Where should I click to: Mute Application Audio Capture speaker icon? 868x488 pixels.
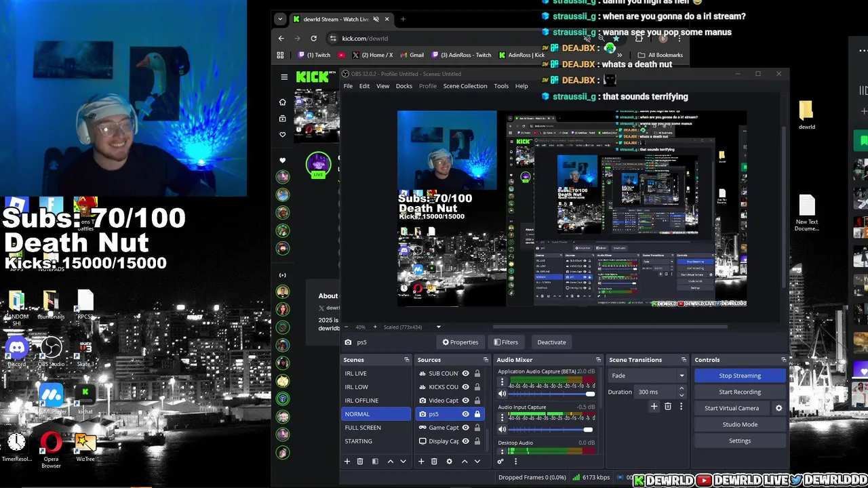[502, 394]
